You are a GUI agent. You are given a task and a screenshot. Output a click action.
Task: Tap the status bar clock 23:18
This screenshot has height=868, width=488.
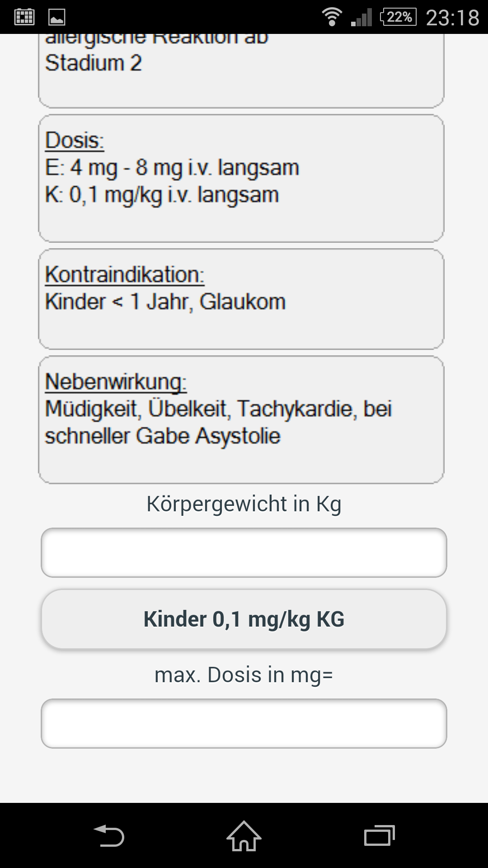[452, 18]
